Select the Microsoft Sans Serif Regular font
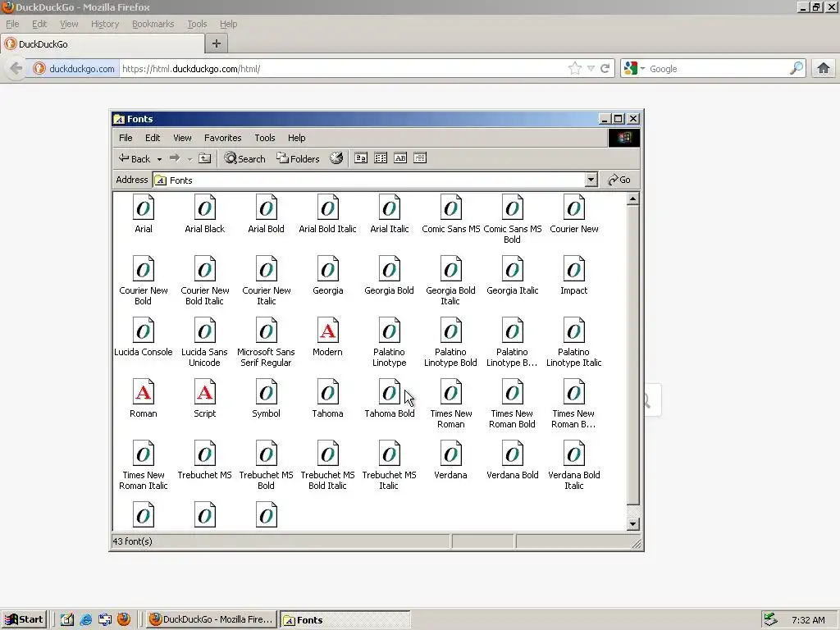This screenshot has height=630, width=840. click(267, 343)
